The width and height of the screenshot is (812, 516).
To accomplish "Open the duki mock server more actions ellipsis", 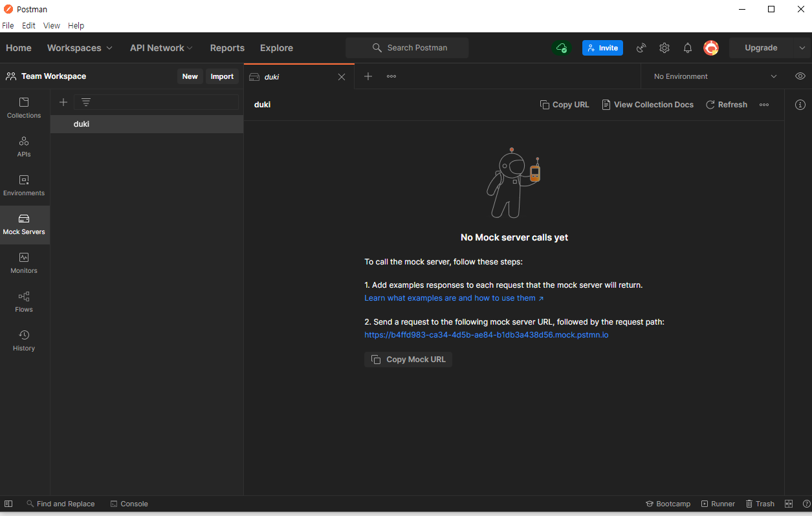I will pyautogui.click(x=764, y=105).
